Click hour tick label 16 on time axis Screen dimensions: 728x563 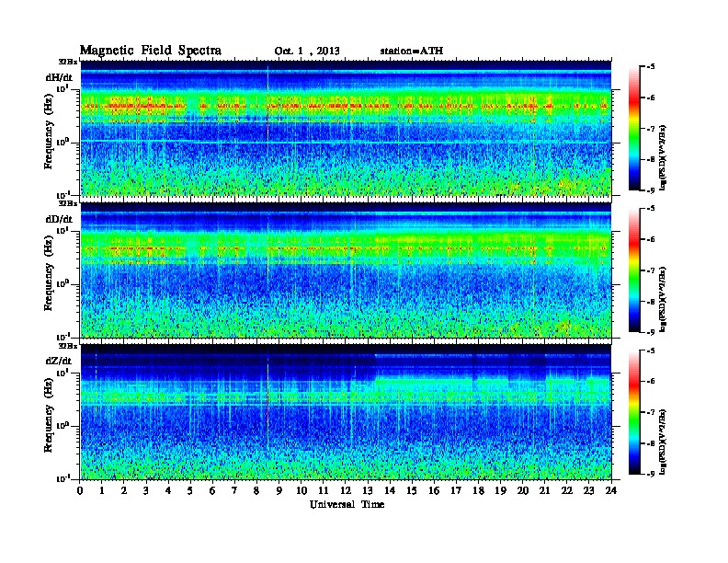click(434, 490)
